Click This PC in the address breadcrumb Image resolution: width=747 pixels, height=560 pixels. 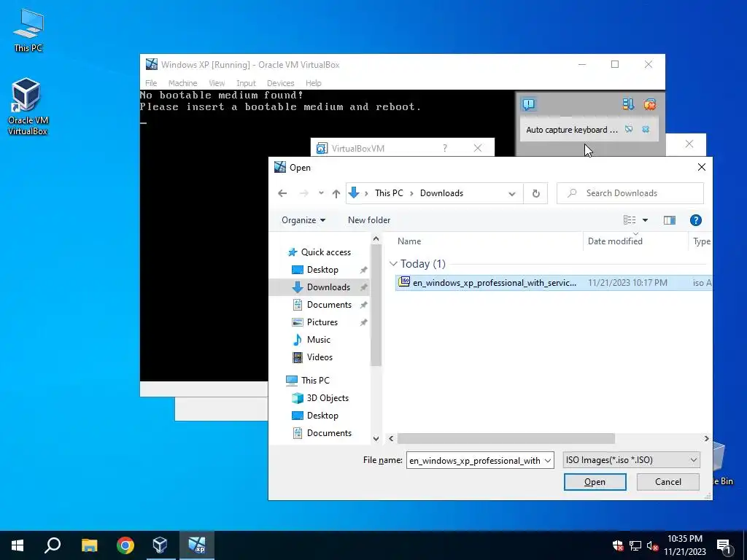389,193
